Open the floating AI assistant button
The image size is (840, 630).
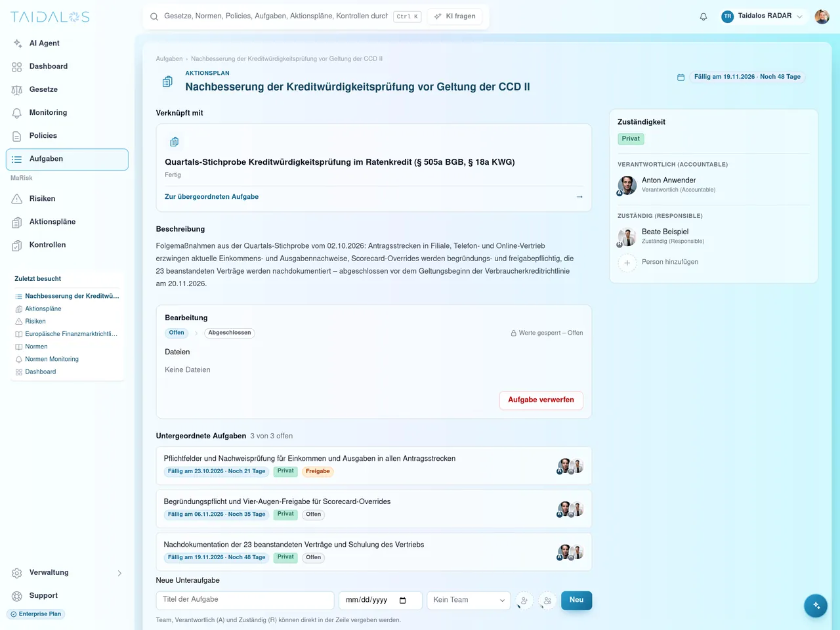pyautogui.click(x=816, y=606)
